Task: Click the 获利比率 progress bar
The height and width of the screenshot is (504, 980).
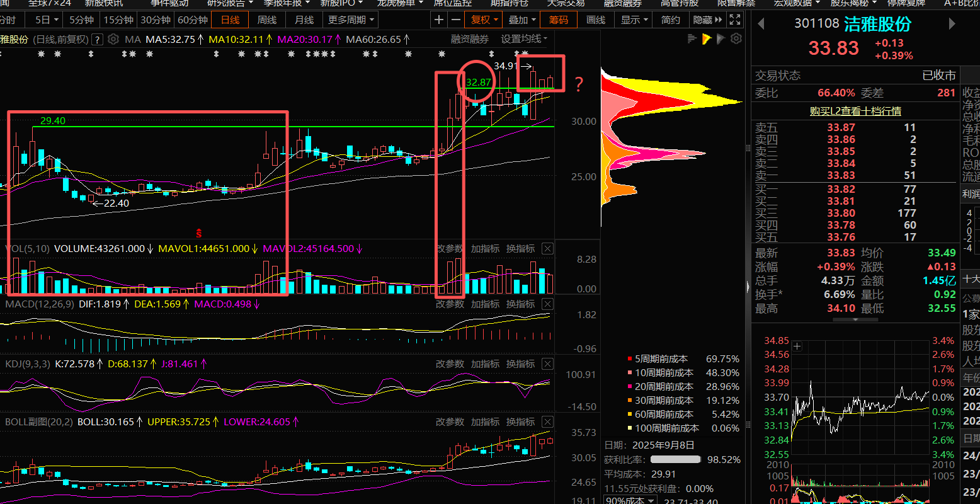Action: 676,460
